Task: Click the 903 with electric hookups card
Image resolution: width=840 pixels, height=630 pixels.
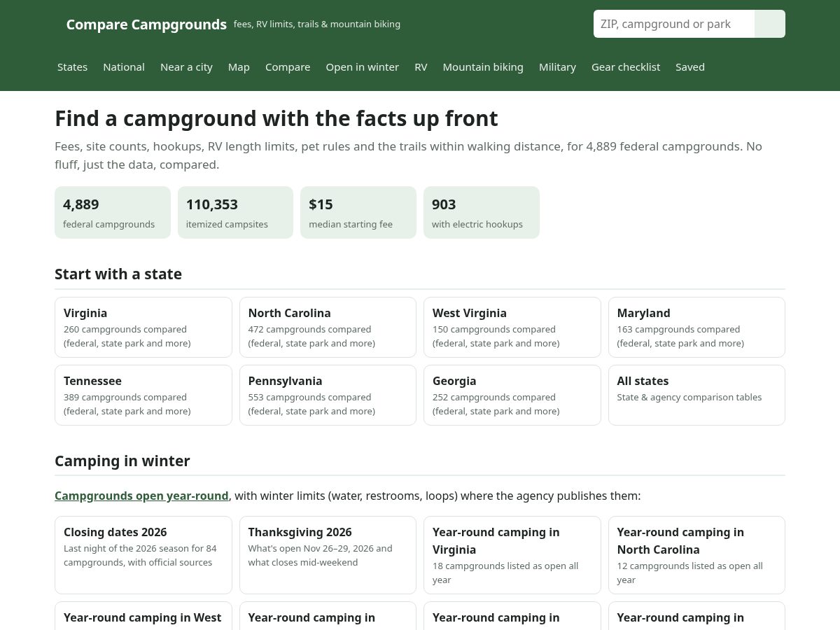Action: (482, 212)
